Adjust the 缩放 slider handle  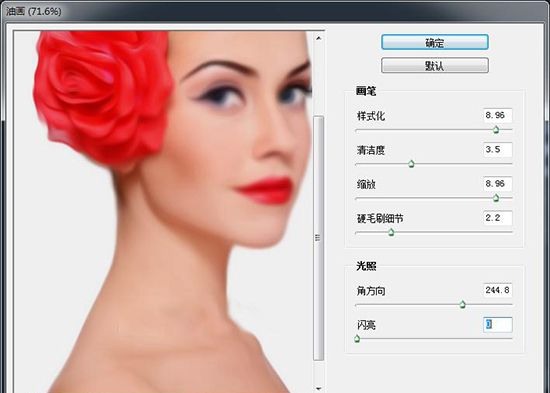click(496, 198)
